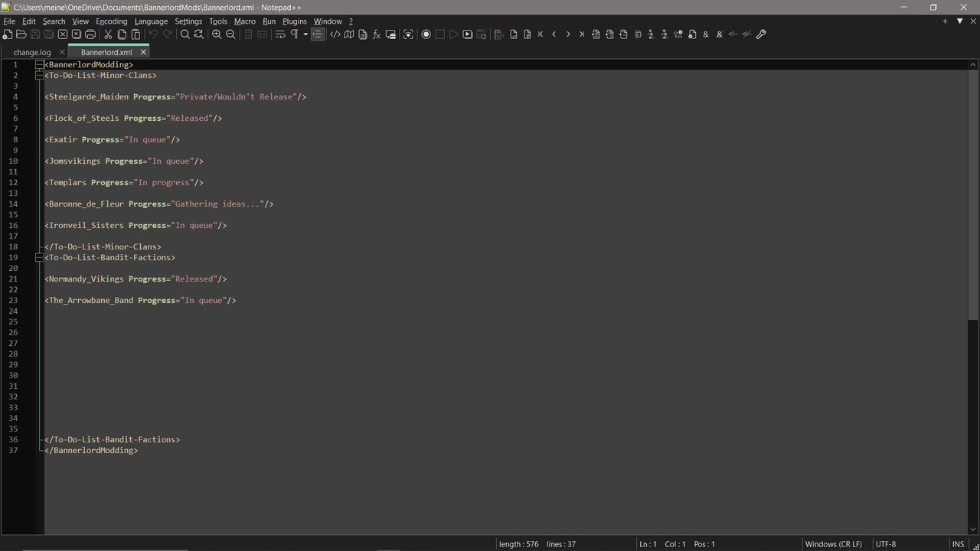Open the tab list dropdown triangle

[x=959, y=21]
